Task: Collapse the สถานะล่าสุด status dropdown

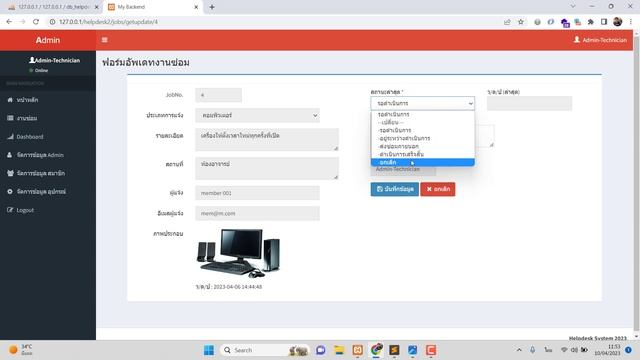Action: pyautogui.click(x=422, y=103)
